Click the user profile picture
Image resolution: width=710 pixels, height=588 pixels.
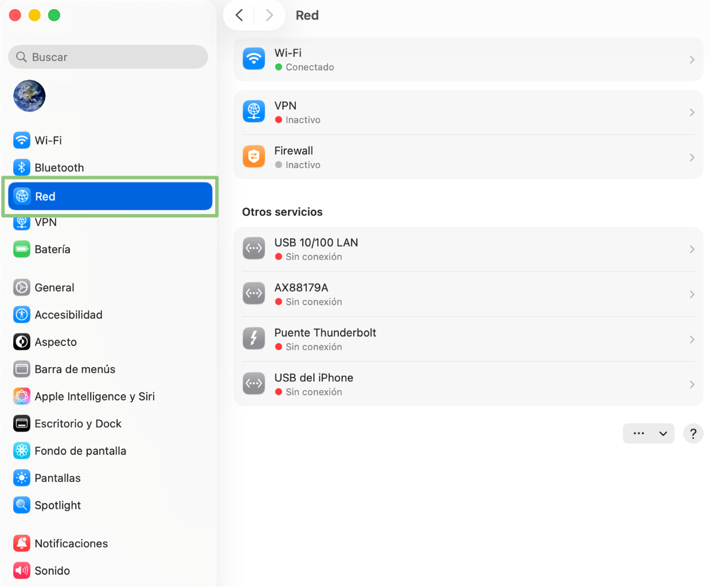point(29,96)
